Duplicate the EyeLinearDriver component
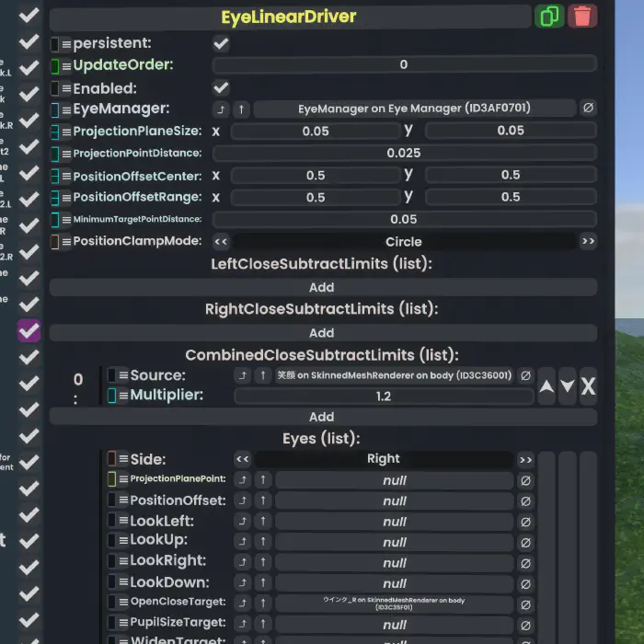 549,17
